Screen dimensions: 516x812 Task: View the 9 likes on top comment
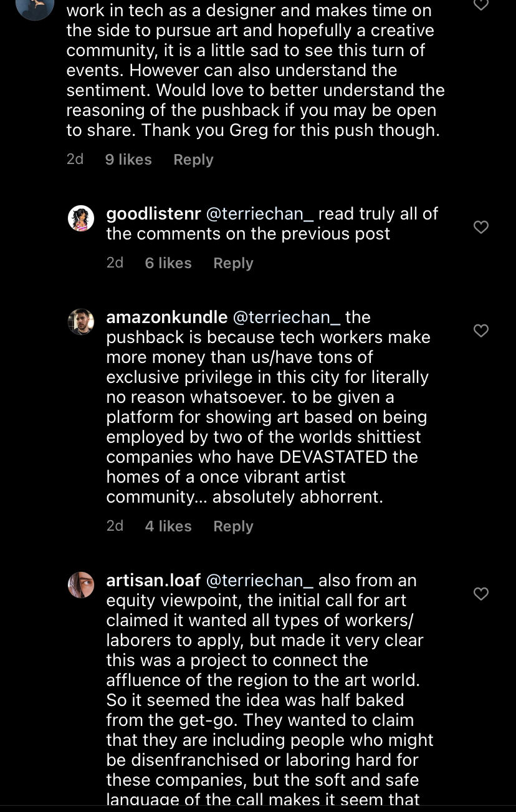[128, 160]
